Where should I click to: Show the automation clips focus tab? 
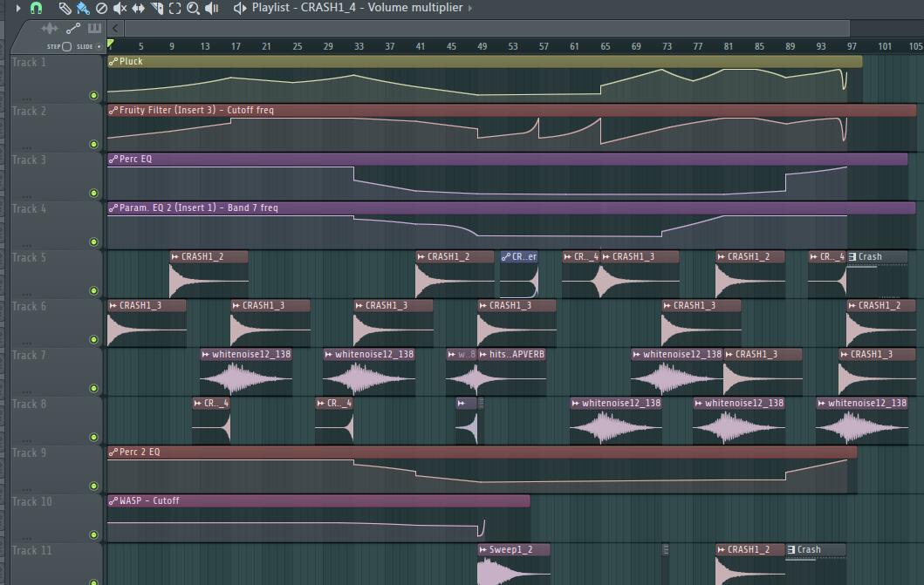[73, 29]
